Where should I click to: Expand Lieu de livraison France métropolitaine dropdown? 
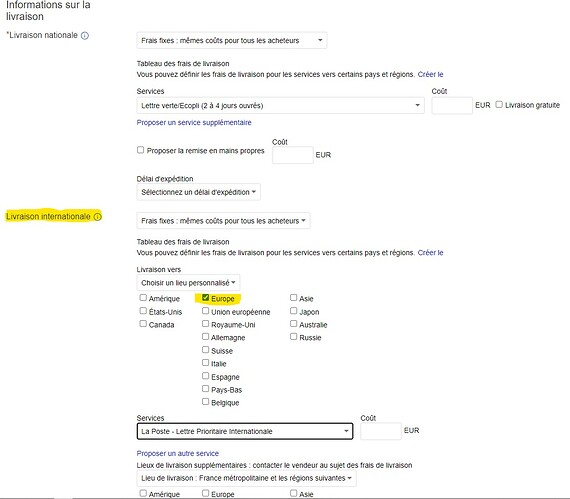[x=246, y=478]
